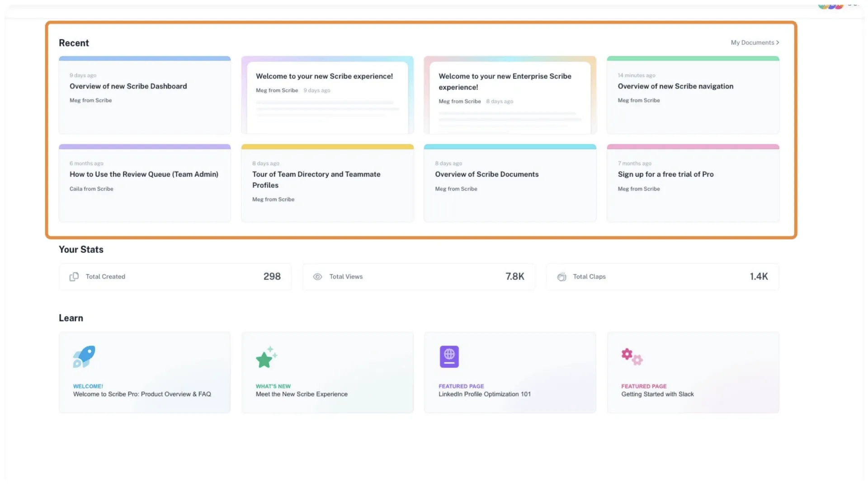This screenshot has height=492, width=868.
Task: Open Tour of Team Directory and Teammate Profiles
Action: pos(327,183)
